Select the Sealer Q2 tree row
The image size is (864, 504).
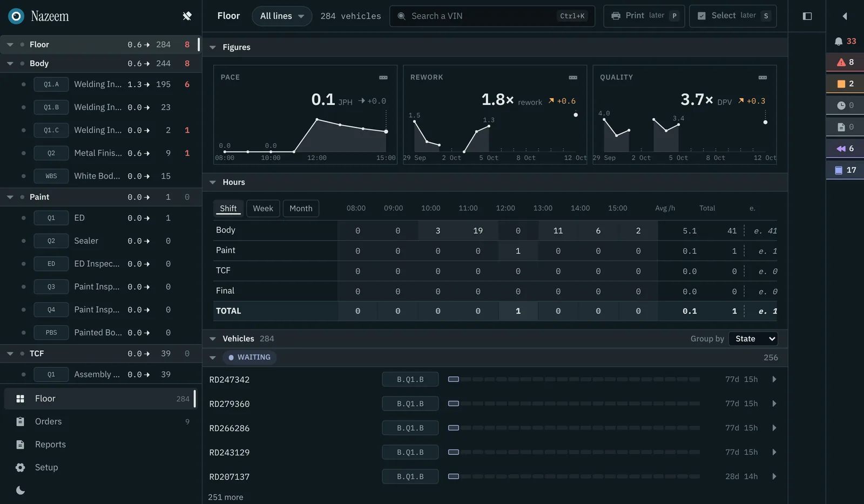[x=100, y=241]
